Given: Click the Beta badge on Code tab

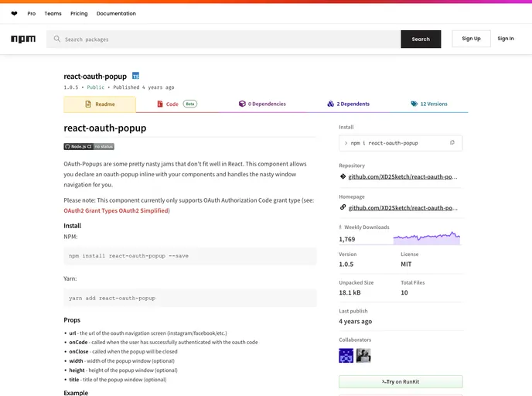Looking at the screenshot, I should click(190, 104).
